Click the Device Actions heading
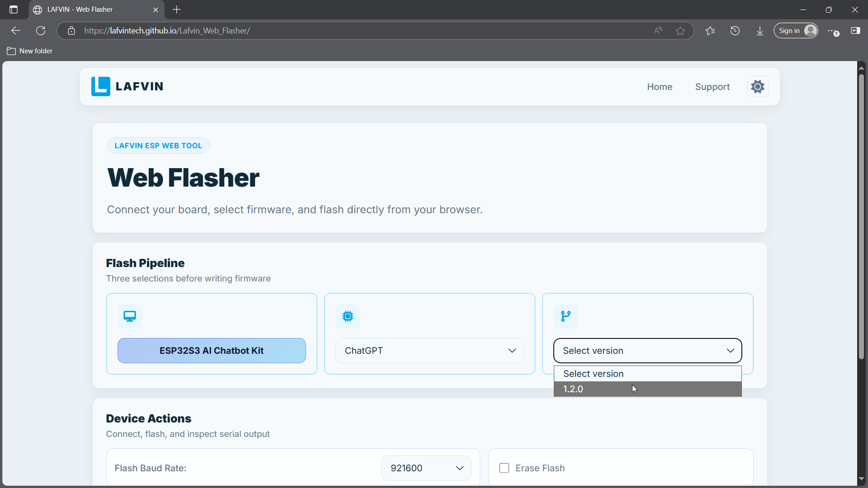The height and width of the screenshot is (488, 868). pos(149,418)
